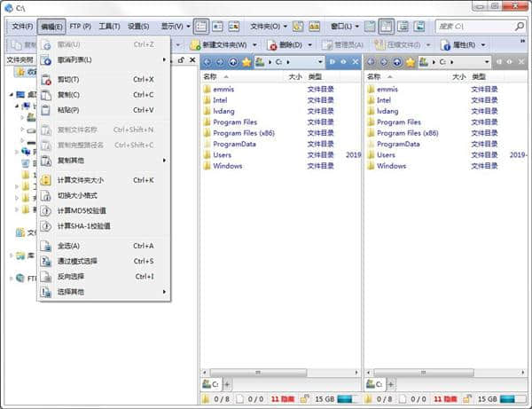Click the favorites star icon in left pane
The image size is (532, 409).
coord(246,62)
